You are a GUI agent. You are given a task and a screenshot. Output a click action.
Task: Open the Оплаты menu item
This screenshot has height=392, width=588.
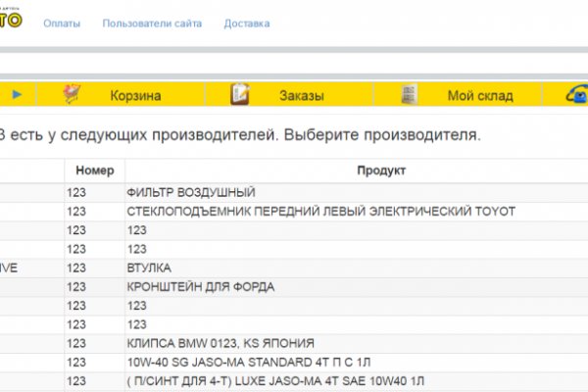[62, 23]
